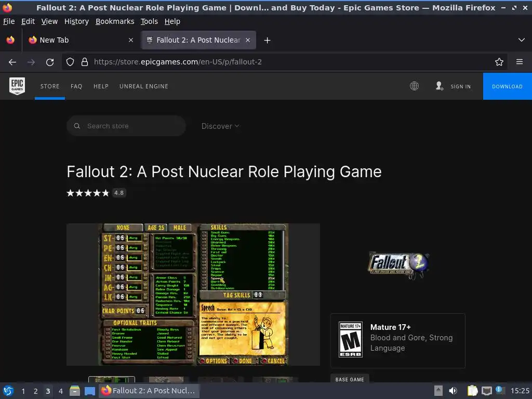Eject removable media tray icon

pyautogui.click(x=438, y=391)
